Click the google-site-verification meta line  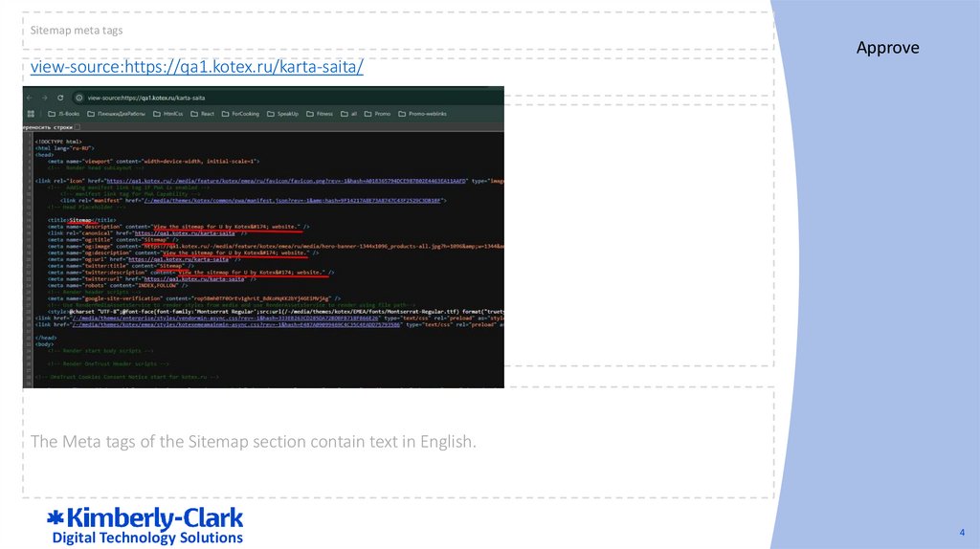194,298
